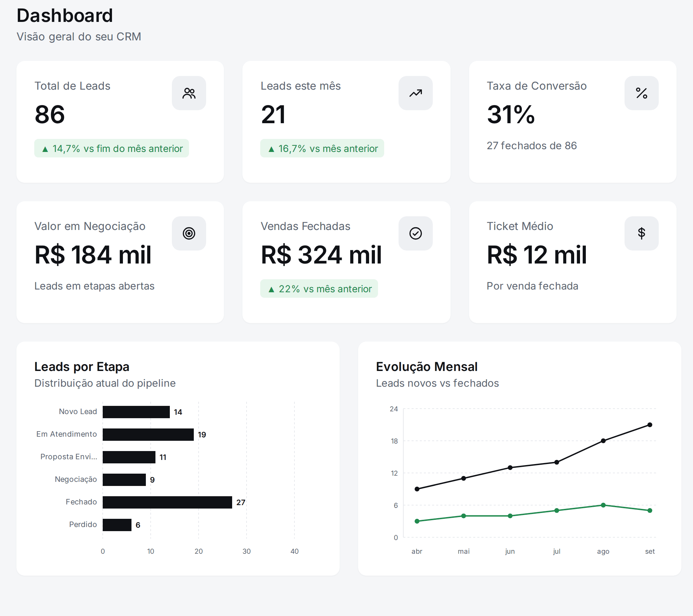Click the black line point for set

pyautogui.click(x=650, y=425)
